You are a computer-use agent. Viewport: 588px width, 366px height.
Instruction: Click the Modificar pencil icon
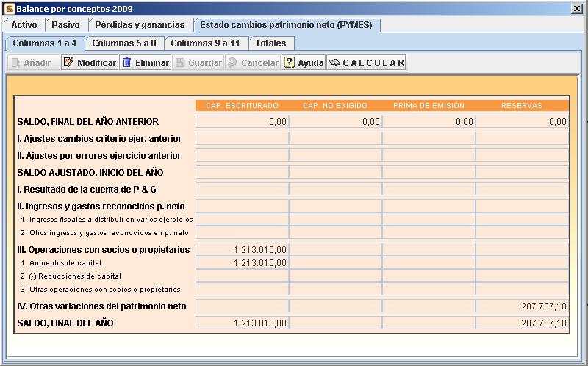[68, 62]
